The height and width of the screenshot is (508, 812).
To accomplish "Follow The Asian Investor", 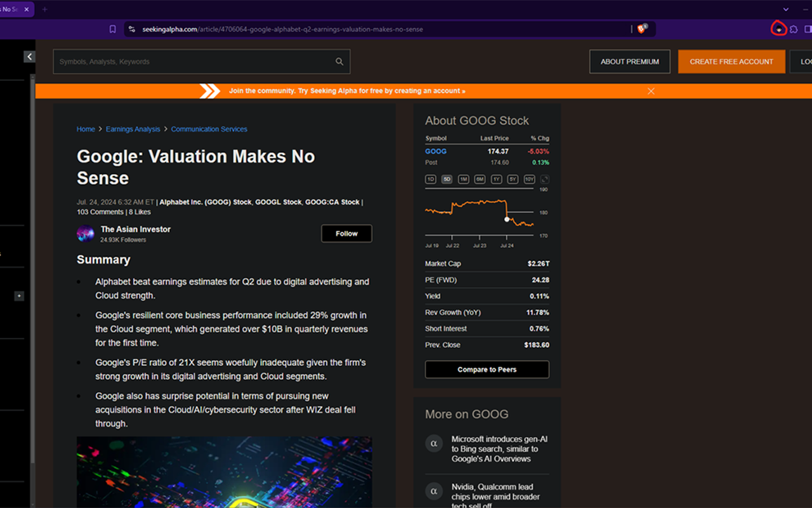I will (x=346, y=234).
